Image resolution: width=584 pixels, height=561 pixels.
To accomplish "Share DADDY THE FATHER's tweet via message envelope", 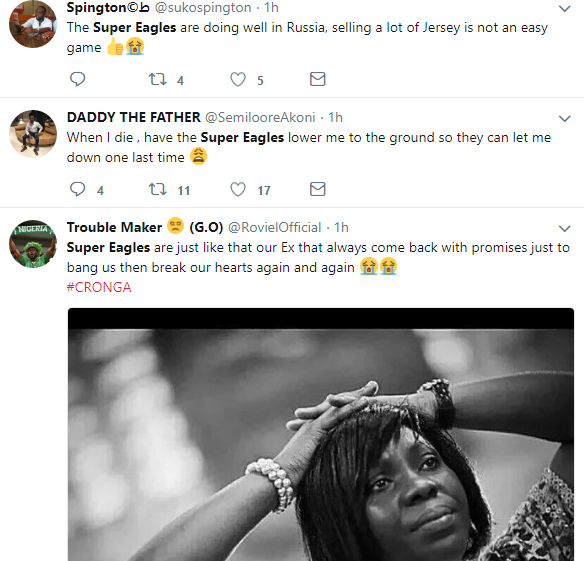I will [318, 189].
